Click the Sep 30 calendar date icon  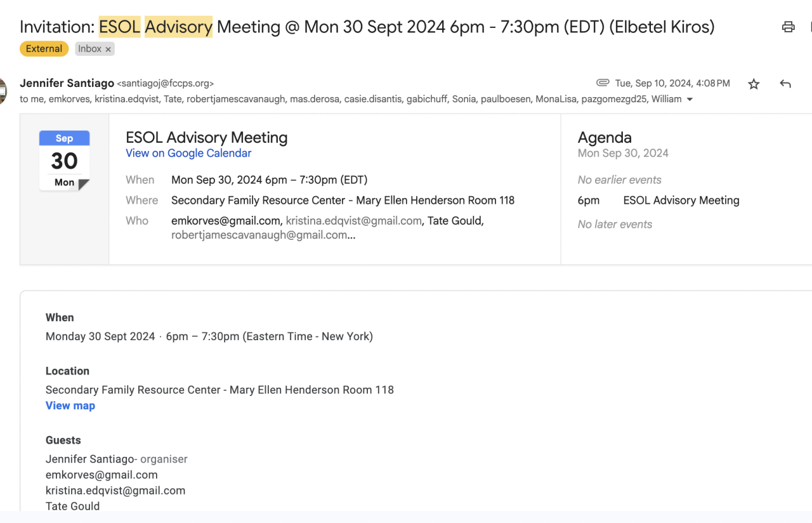[64, 161]
